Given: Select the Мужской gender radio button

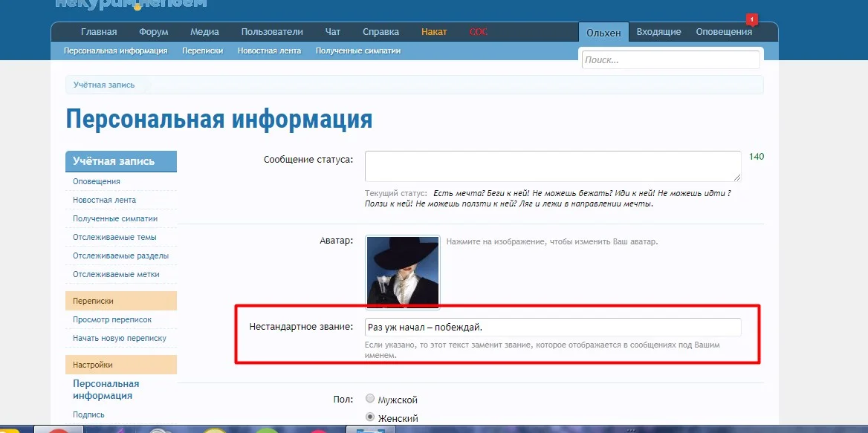Looking at the screenshot, I should (x=369, y=398).
